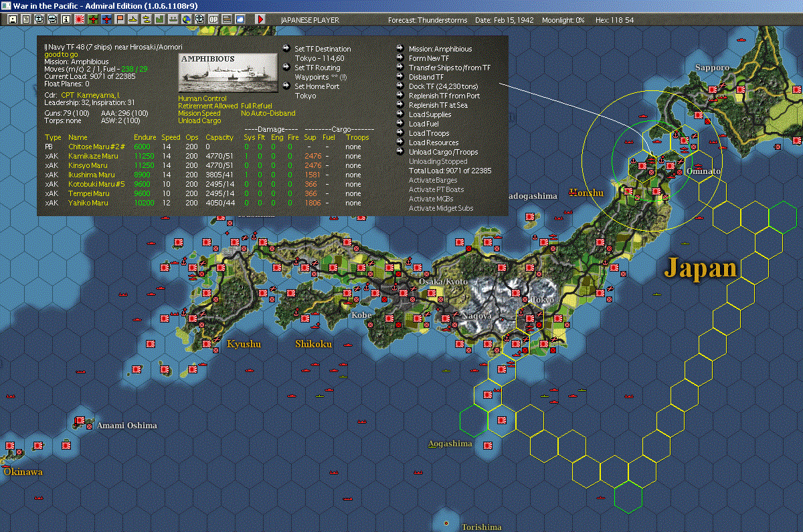This screenshot has height=532, width=803.
Task: Select the red plane on green icon
Action: pos(92,19)
